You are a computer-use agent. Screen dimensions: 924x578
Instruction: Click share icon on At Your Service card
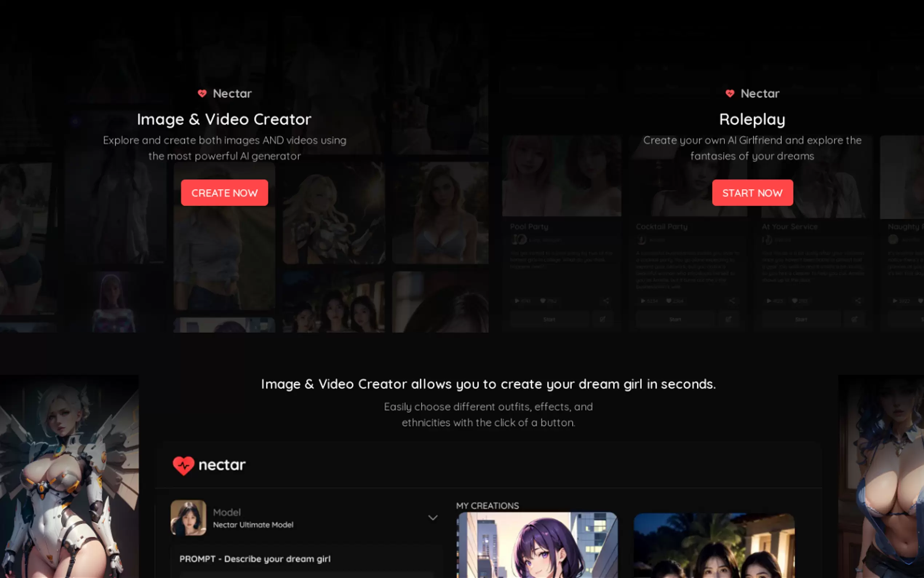(857, 301)
